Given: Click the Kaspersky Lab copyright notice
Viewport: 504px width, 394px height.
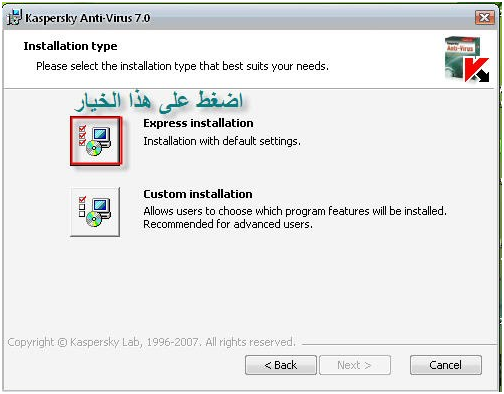Looking at the screenshot, I should pyautogui.click(x=152, y=342).
